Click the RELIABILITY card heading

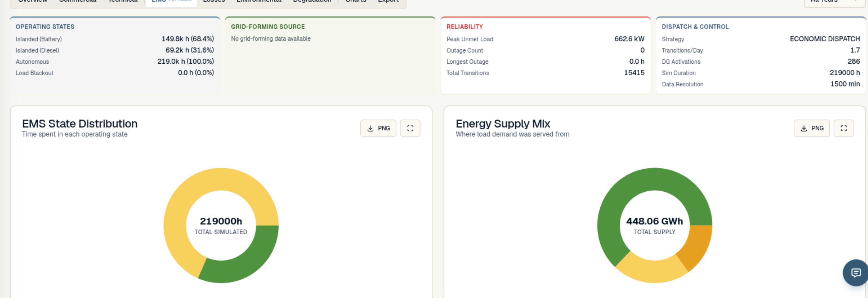click(465, 27)
